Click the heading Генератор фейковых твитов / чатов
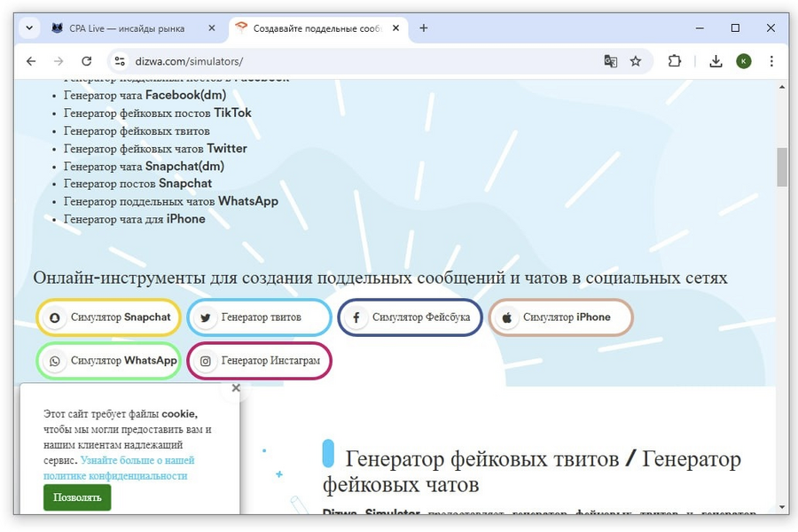Image resolution: width=798 pixels, height=532 pixels. tap(531, 472)
